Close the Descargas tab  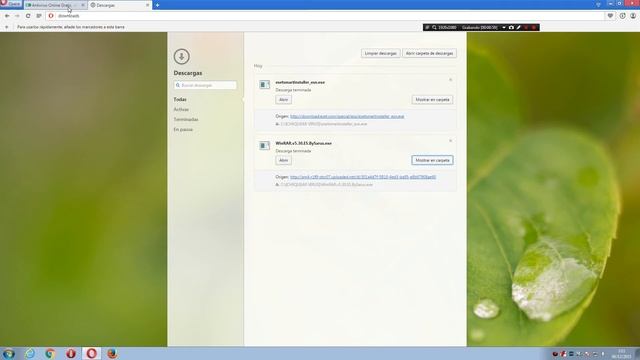point(147,5)
